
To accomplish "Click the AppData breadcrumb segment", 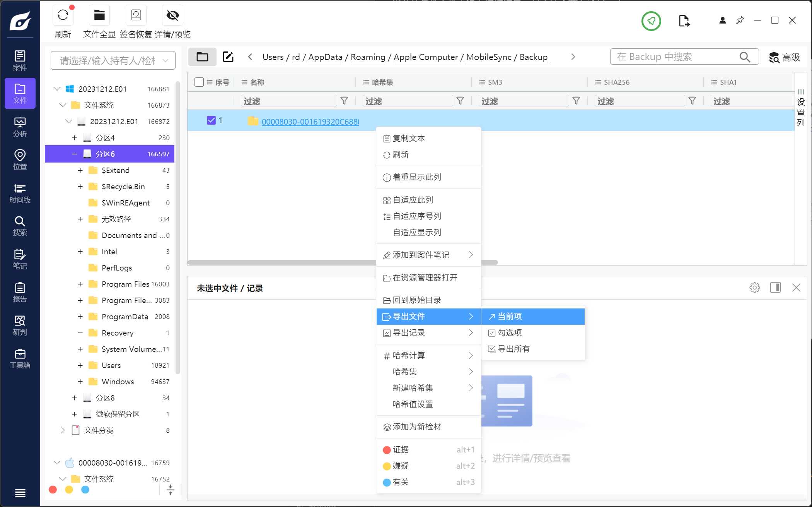I will click(x=325, y=57).
